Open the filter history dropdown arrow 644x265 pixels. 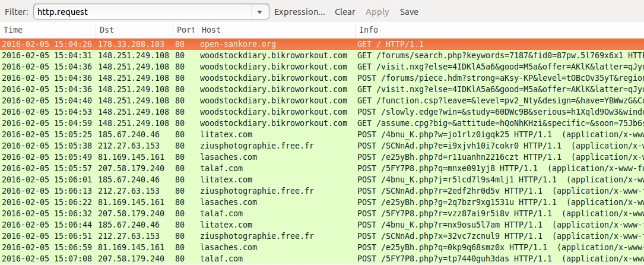(x=260, y=12)
